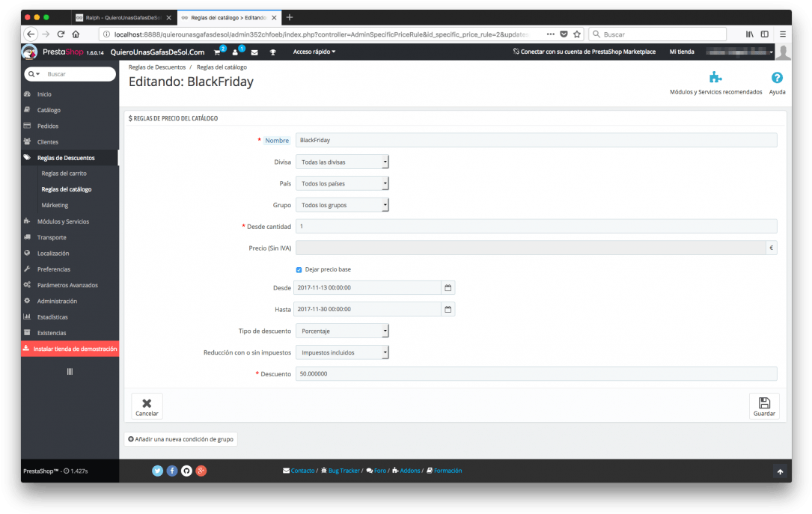Open the customers notification icon

pos(235,52)
